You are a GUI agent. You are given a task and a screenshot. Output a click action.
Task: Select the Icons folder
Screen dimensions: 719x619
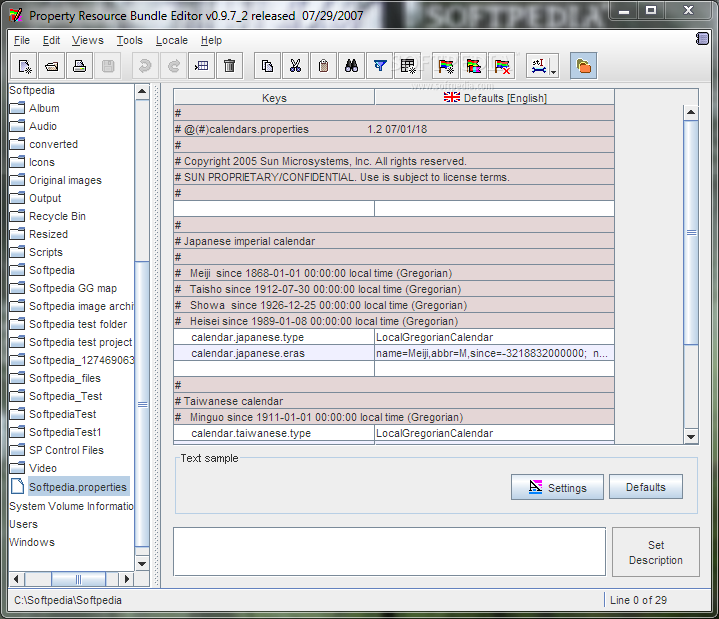42,162
